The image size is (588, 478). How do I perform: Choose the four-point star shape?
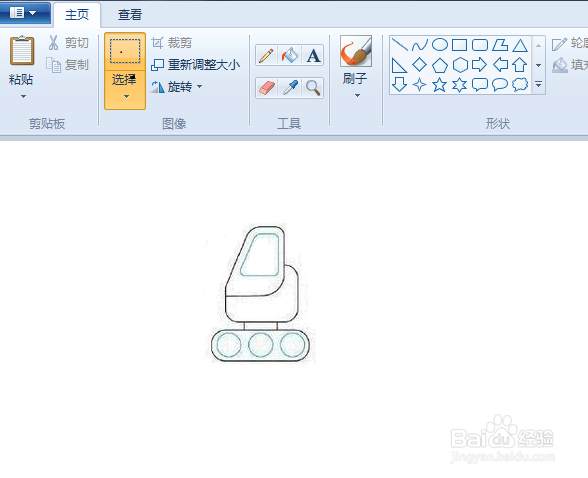pos(420,85)
